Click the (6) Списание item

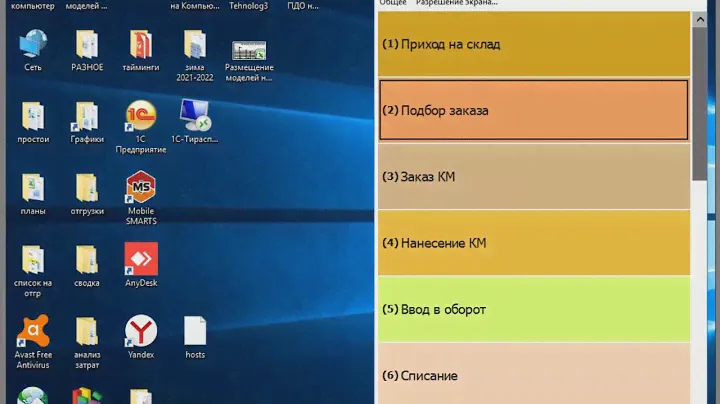point(534,375)
